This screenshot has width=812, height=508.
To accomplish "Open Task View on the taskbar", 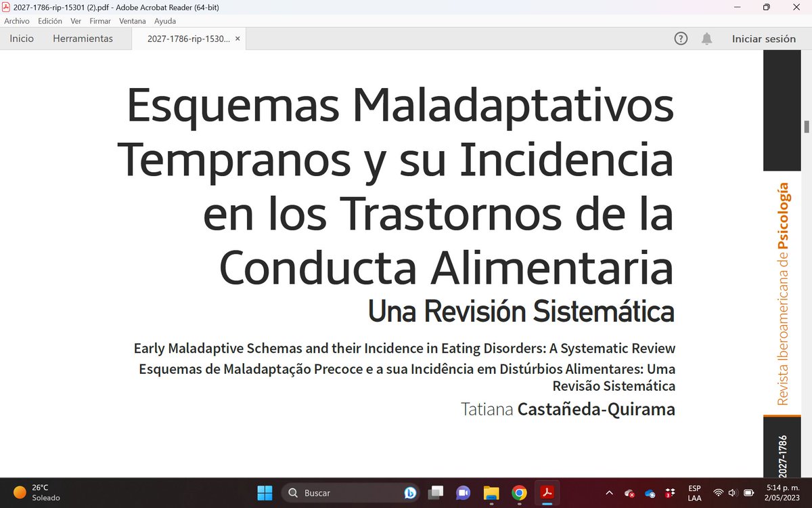I will coord(436,492).
